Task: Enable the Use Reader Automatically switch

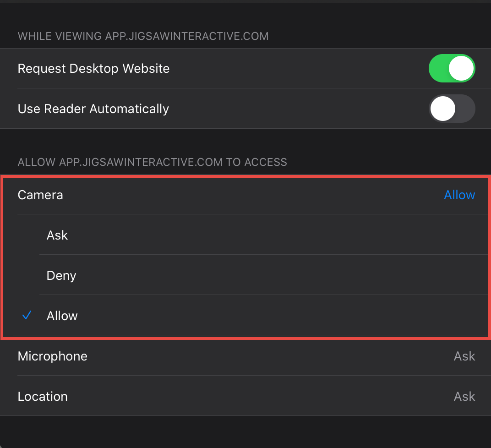Action: tap(452, 109)
